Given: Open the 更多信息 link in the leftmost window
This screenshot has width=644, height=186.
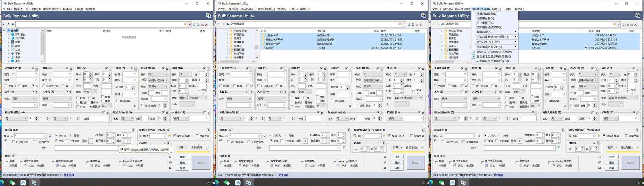Looking at the screenshot, I should coord(69,175).
